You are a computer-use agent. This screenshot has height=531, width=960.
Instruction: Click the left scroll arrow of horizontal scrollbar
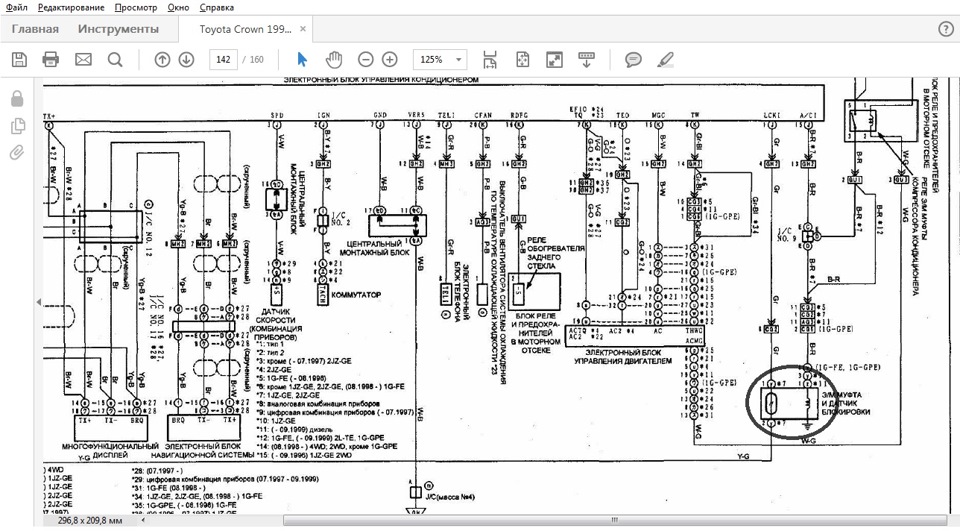143,520
